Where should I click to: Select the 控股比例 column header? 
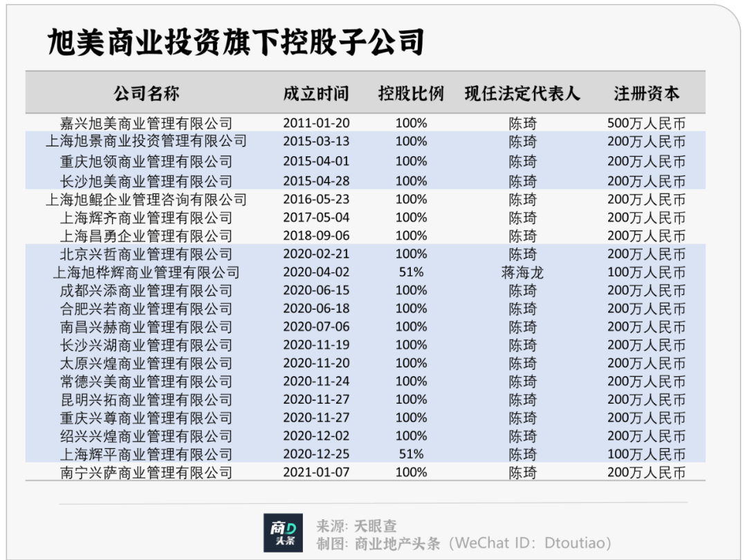[x=411, y=93]
